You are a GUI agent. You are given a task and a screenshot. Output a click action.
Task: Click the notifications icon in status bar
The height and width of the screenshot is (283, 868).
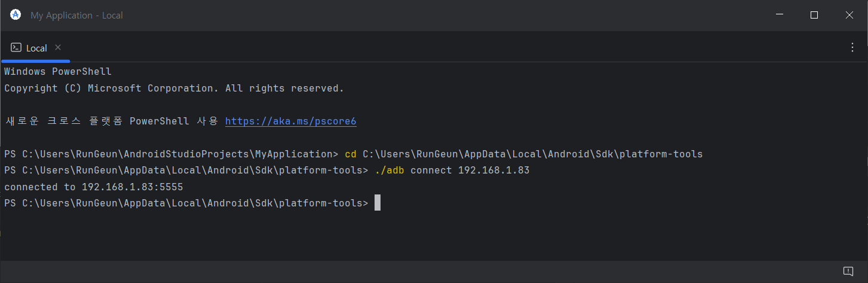[848, 271]
